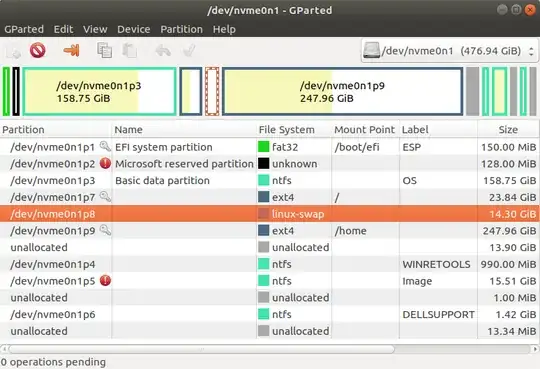Image resolution: width=540 pixels, height=369 pixels.
Task: Open the Device menu
Action: pos(134,29)
